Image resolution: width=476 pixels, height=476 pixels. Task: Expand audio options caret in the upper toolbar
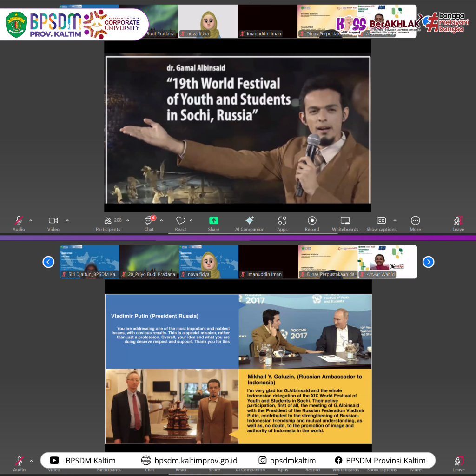click(x=31, y=220)
